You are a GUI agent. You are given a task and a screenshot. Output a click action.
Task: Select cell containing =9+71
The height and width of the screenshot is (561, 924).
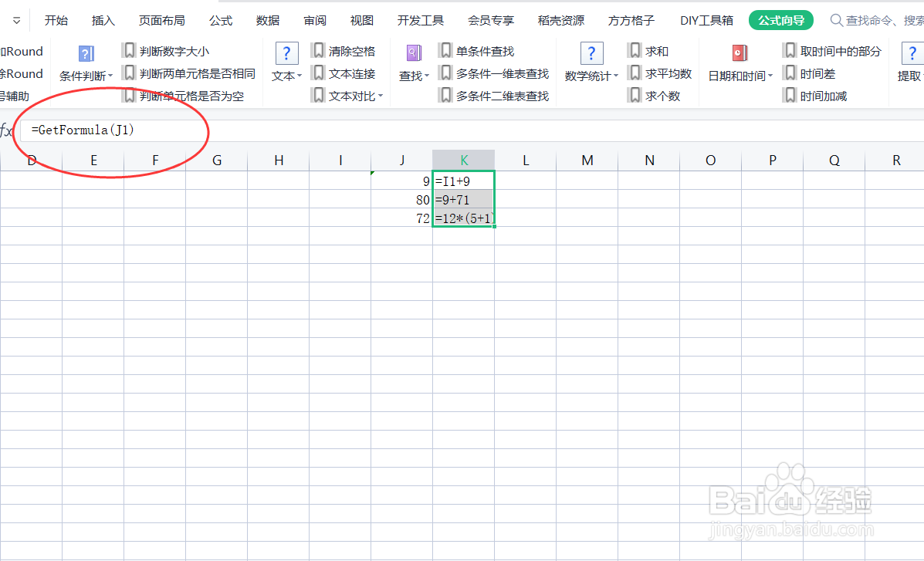pos(464,199)
